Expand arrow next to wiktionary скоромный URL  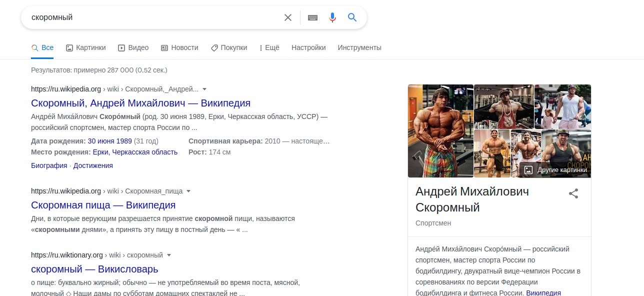168,255
